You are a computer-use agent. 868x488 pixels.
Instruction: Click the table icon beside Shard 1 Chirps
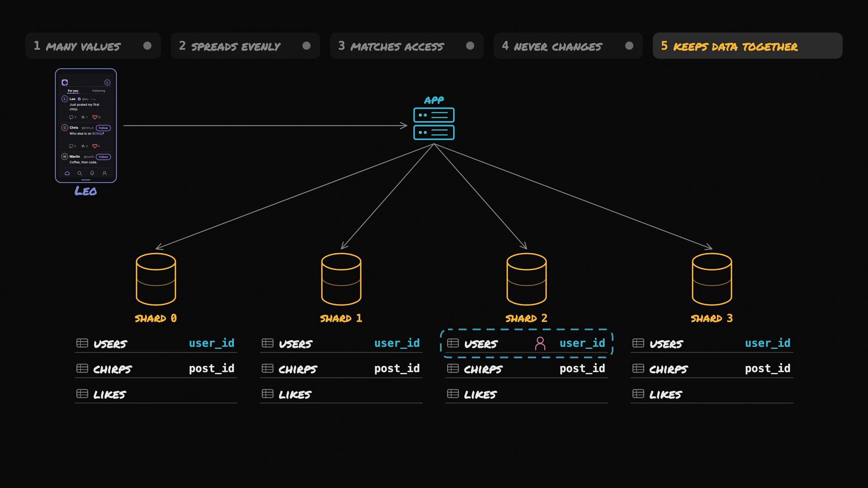coord(268,368)
